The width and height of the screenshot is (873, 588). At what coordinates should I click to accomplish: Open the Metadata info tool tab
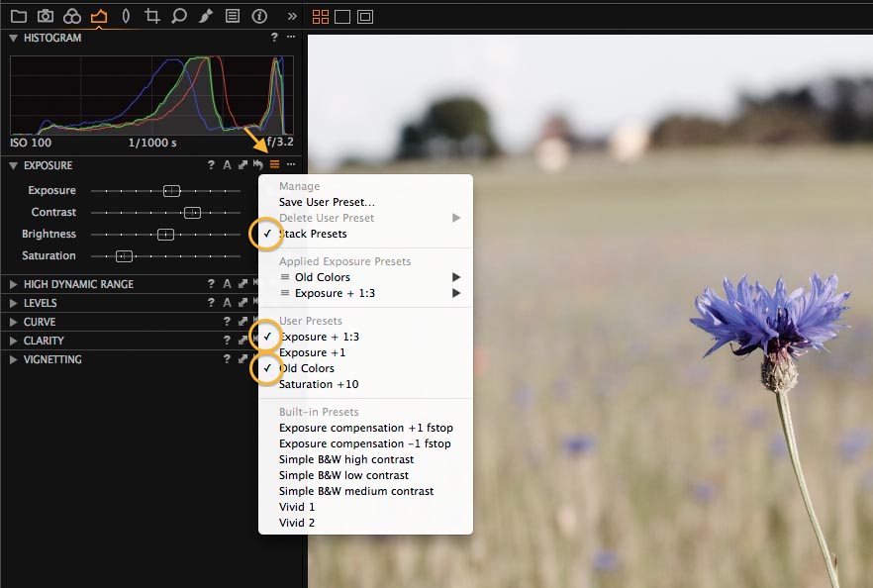coord(259,16)
